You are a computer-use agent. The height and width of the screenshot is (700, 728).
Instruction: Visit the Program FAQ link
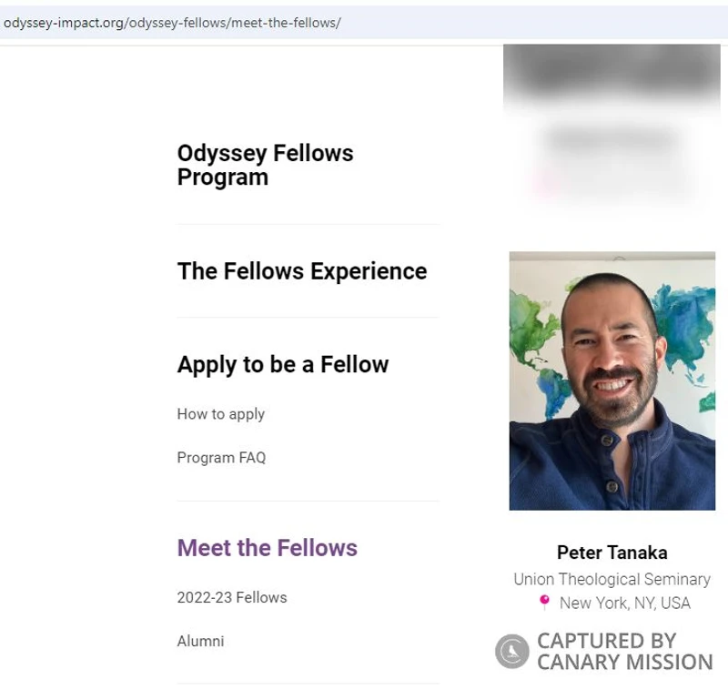[x=221, y=458]
